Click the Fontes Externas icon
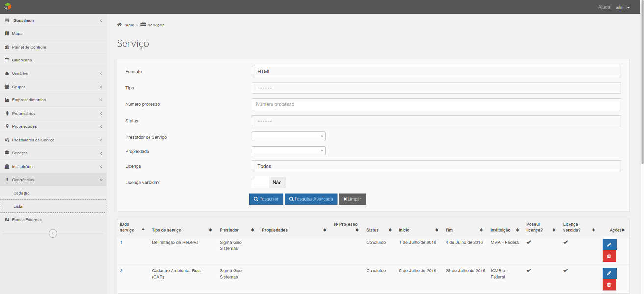Screen dimensions: 644x294 coord(7,220)
